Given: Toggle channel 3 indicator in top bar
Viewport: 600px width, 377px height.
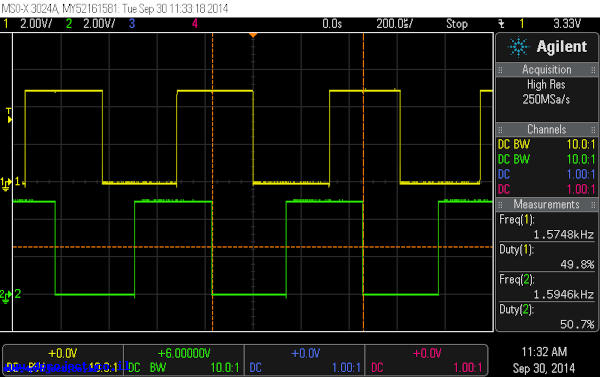Looking at the screenshot, I should click(132, 24).
